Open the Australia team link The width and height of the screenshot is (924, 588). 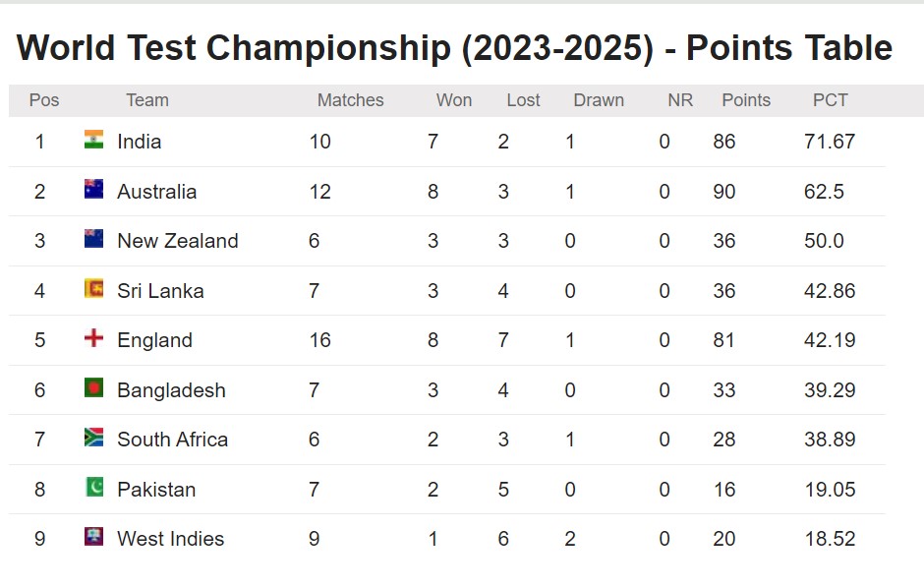point(156,192)
